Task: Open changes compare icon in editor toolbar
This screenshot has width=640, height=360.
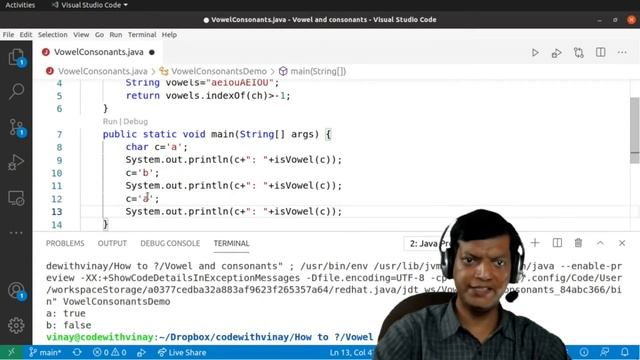Action: [x=578, y=53]
